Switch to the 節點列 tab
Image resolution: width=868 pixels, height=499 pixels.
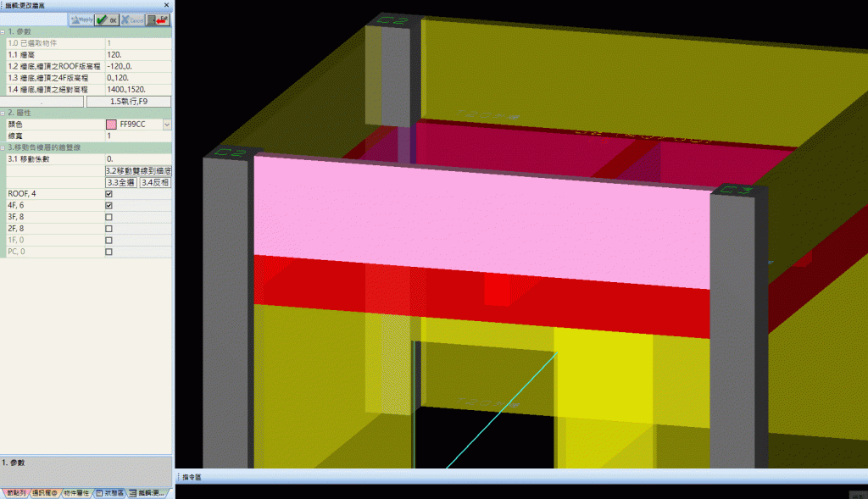16,493
